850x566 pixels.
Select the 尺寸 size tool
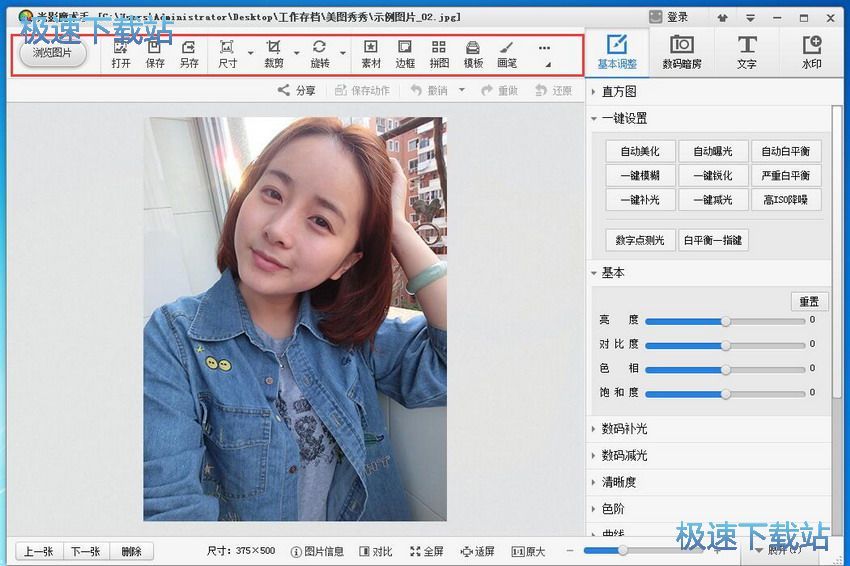tap(228, 54)
